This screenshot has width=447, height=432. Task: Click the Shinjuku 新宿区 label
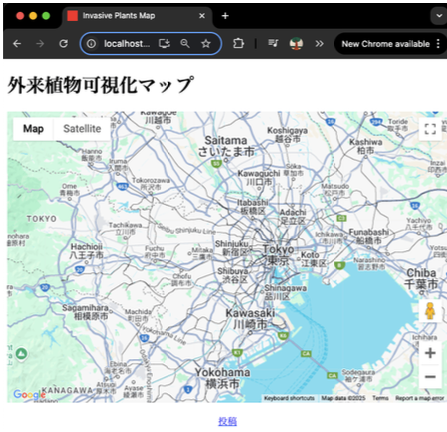[x=231, y=248]
